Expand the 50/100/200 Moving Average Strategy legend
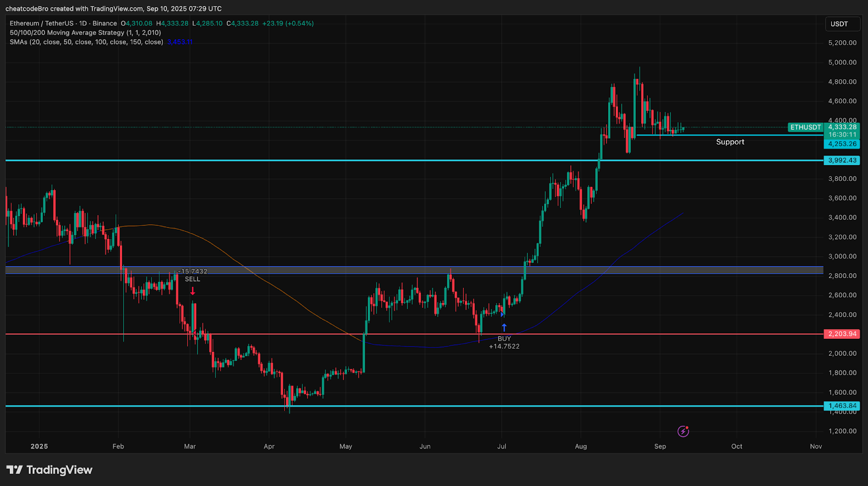This screenshot has width=868, height=486. 85,33
